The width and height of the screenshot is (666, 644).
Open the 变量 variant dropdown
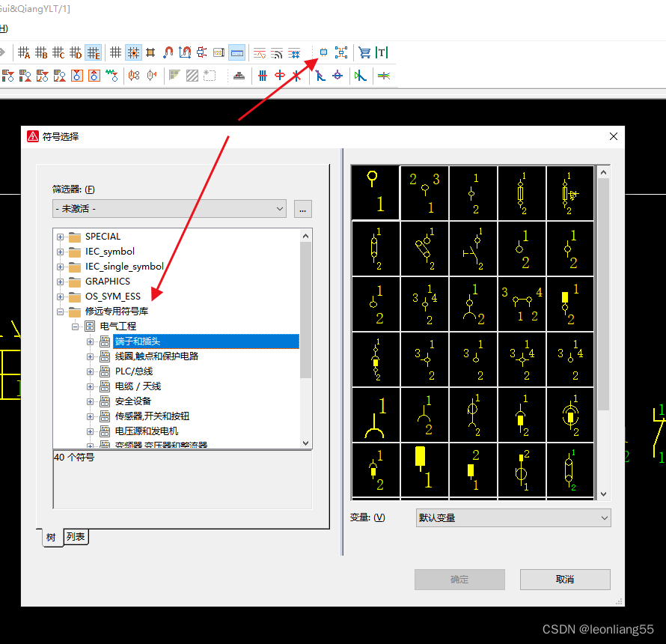coord(513,517)
